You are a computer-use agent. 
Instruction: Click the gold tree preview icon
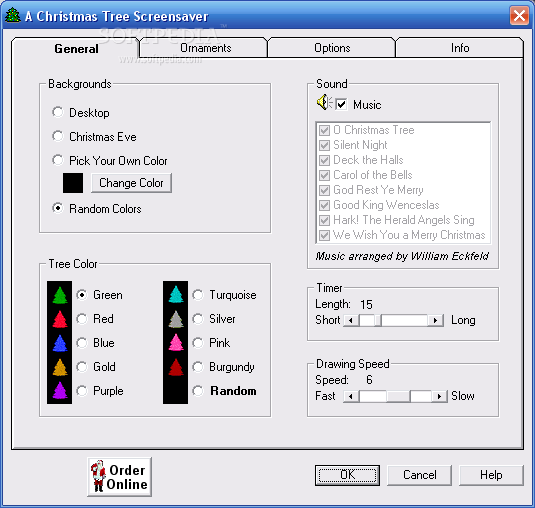(x=60, y=367)
